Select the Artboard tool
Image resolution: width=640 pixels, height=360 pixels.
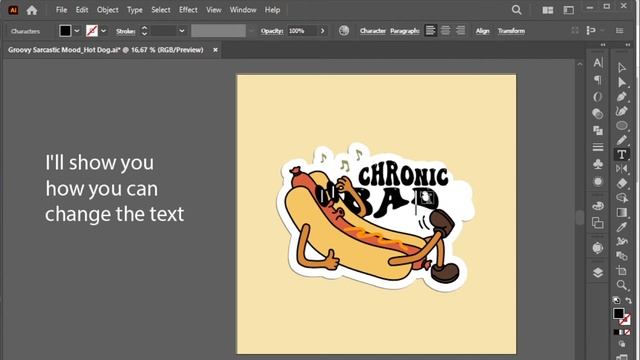pos(622,270)
